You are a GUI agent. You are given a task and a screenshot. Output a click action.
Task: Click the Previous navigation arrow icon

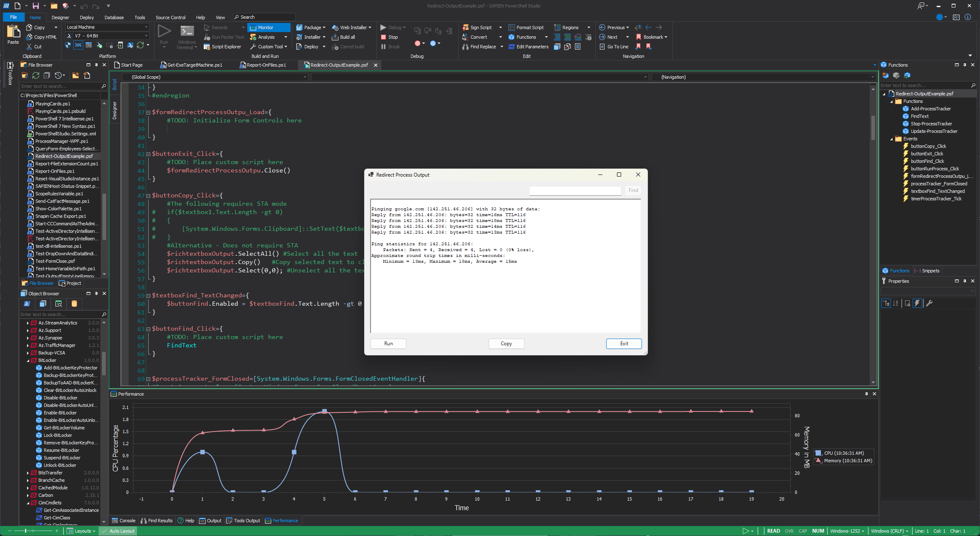tap(602, 27)
